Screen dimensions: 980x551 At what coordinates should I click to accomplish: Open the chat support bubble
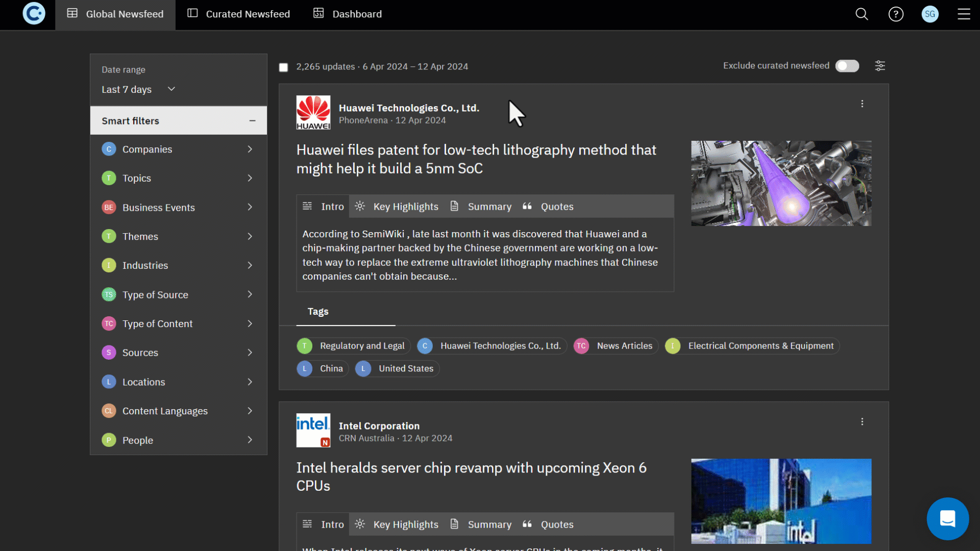point(947,519)
